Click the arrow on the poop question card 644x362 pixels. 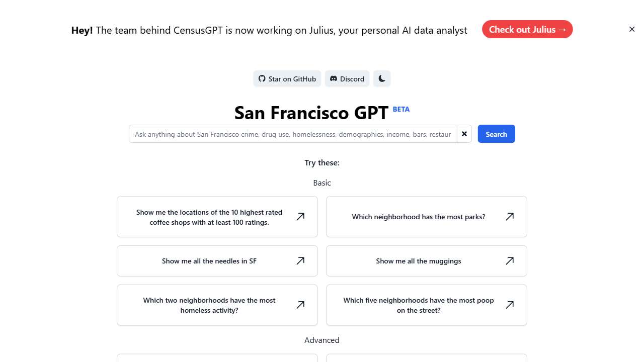point(509,305)
